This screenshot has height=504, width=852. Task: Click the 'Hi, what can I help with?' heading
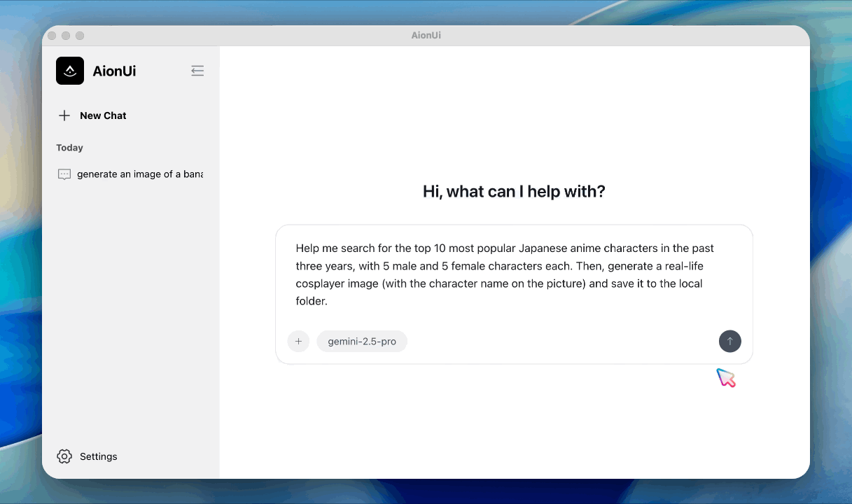point(514,191)
